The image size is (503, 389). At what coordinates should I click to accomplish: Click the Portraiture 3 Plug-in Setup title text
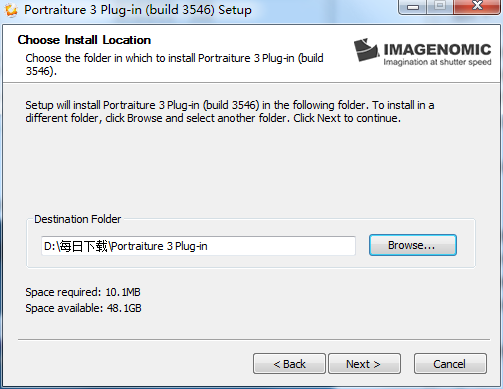coord(138,10)
